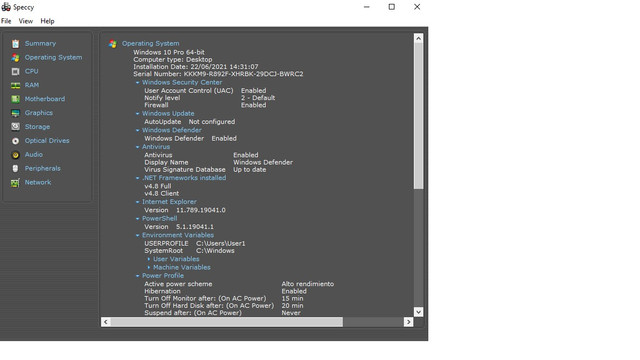Open the Help menu
The width and height of the screenshot is (640, 360).
click(x=47, y=21)
